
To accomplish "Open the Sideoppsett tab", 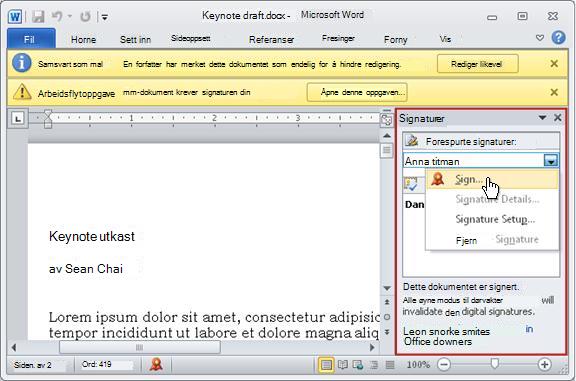I will pos(191,38).
